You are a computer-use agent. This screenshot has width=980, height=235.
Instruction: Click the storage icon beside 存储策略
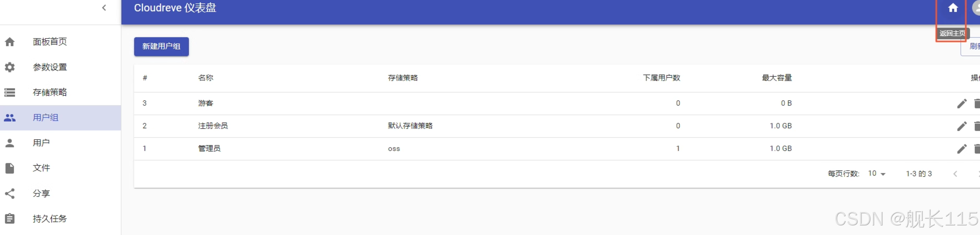(10, 92)
